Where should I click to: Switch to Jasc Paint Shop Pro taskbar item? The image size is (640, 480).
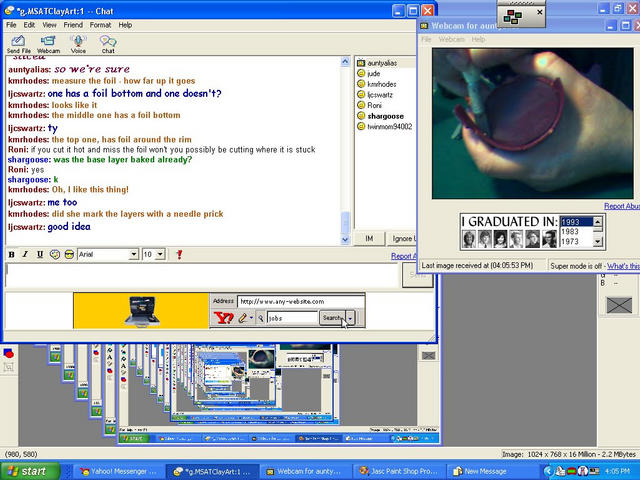point(399,471)
